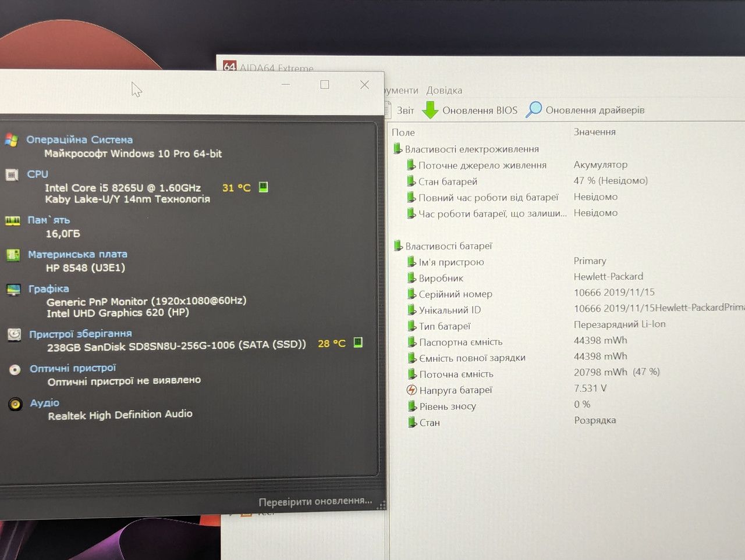Click the 20798 mWh (47 %) value
The height and width of the screenshot is (560, 745).
coord(617,372)
